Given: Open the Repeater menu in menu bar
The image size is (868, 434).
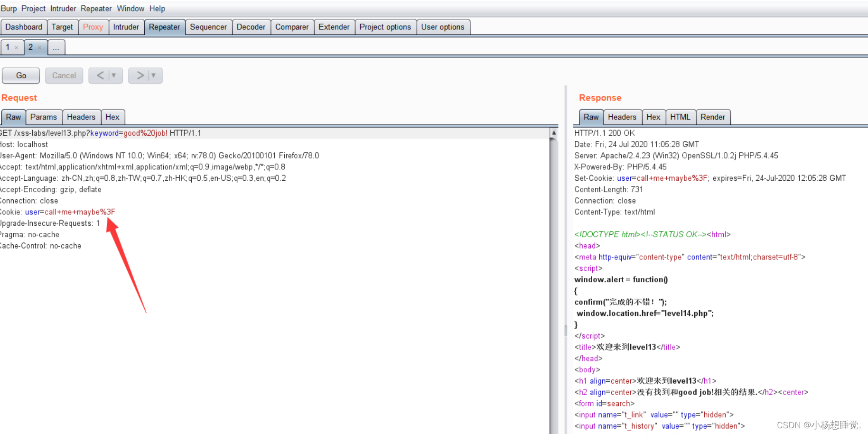Looking at the screenshot, I should 96,9.
